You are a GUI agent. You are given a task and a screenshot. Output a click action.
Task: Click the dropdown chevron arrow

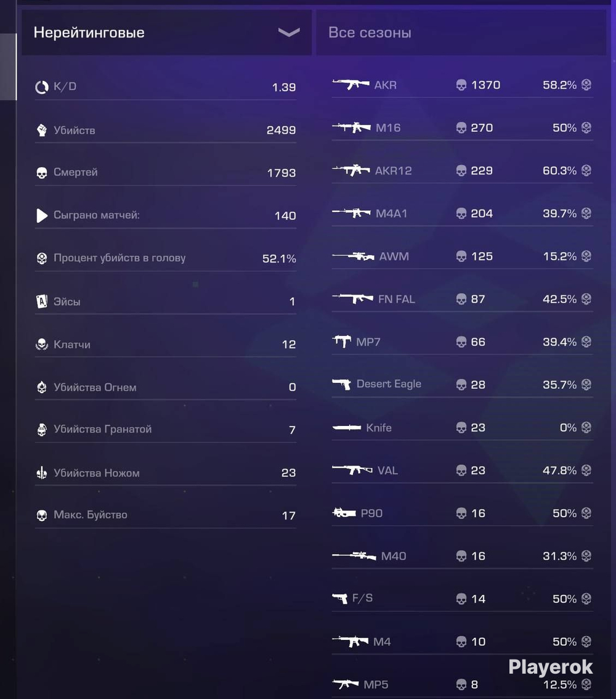pyautogui.click(x=289, y=32)
